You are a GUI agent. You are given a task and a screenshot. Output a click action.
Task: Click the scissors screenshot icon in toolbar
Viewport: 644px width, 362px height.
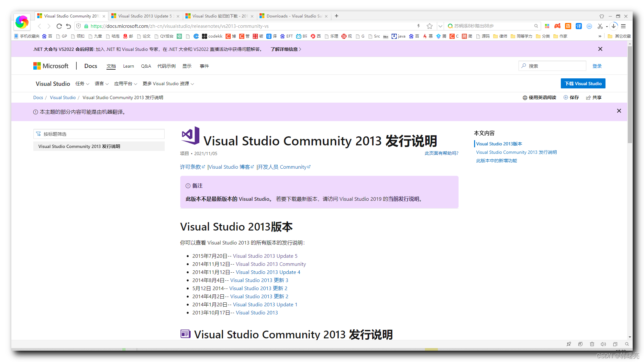pyautogui.click(x=600, y=26)
